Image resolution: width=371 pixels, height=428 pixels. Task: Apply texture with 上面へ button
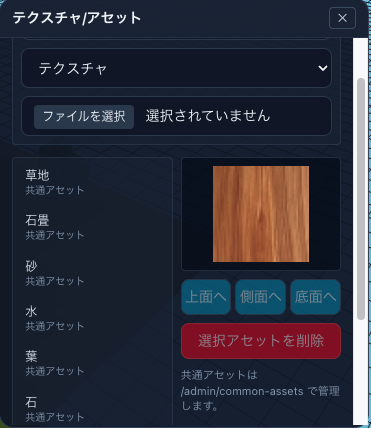pos(206,297)
